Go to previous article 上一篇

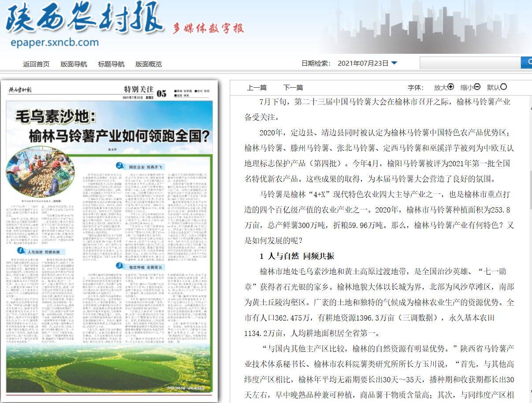(x=257, y=87)
